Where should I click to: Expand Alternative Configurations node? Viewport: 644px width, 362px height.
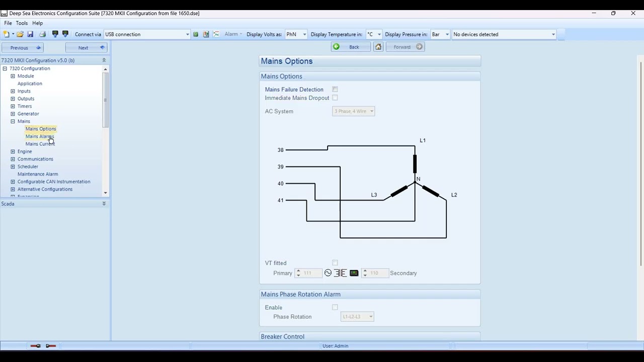(13, 189)
